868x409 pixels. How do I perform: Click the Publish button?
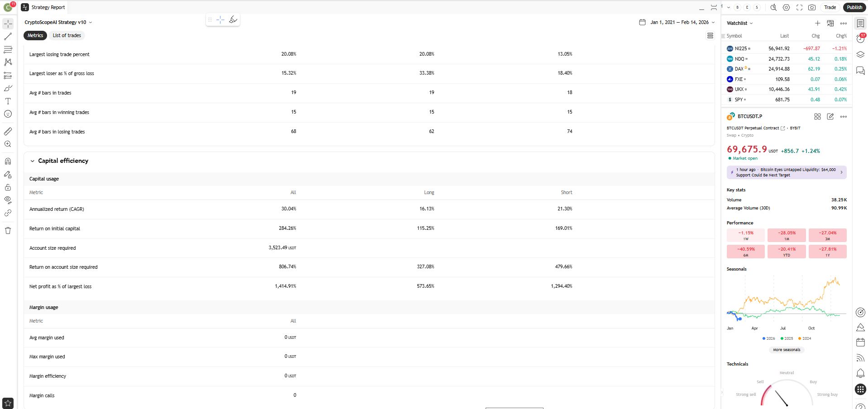854,7
